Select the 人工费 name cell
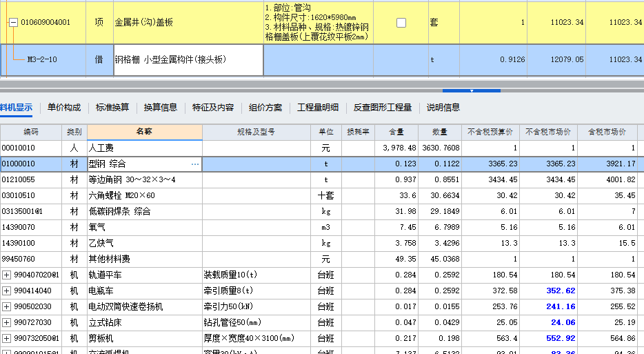644x354 pixels. coord(145,148)
